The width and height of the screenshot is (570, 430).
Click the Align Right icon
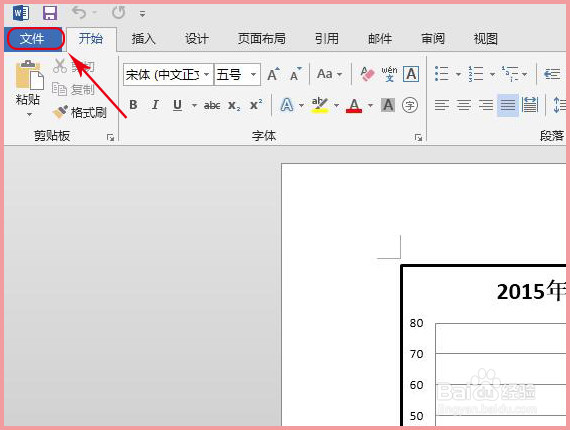[486, 105]
